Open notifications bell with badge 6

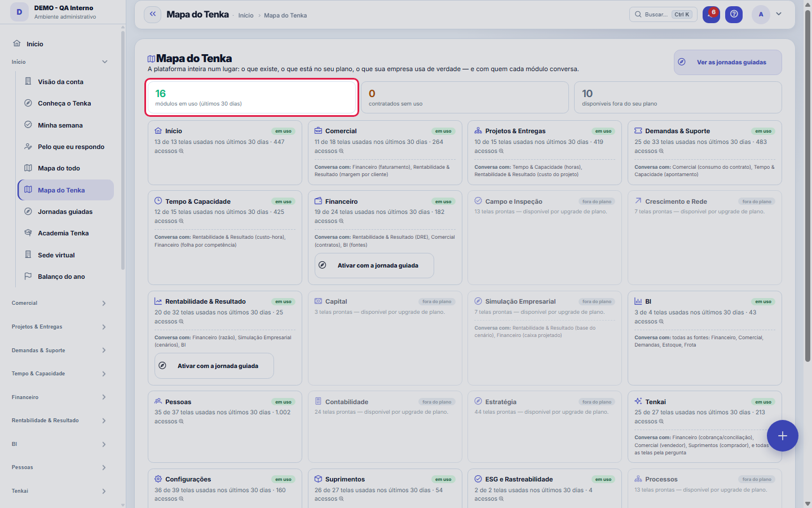click(x=711, y=15)
